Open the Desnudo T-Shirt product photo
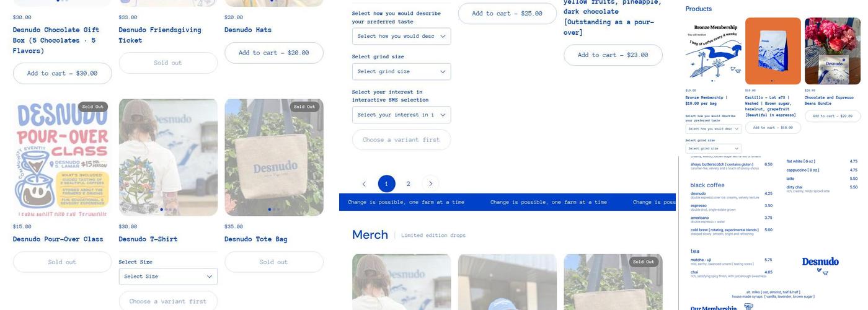The width and height of the screenshot is (868, 310). [x=168, y=157]
